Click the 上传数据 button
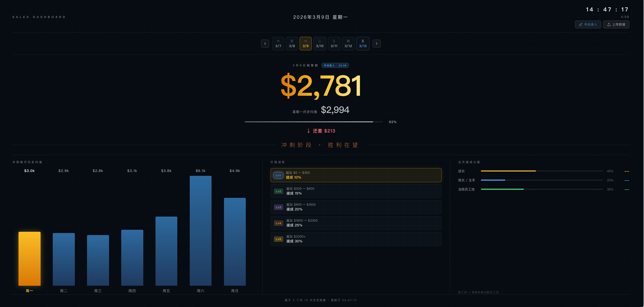644x307 pixels. (x=616, y=24)
